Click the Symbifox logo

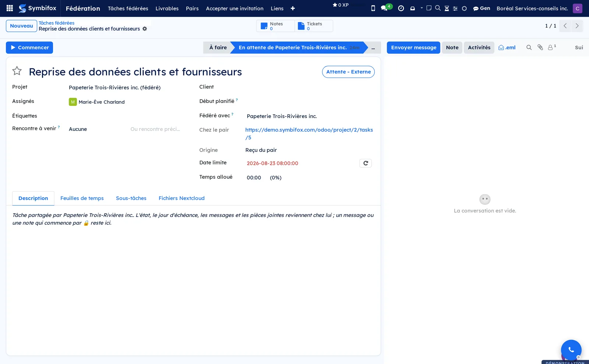(38, 8)
